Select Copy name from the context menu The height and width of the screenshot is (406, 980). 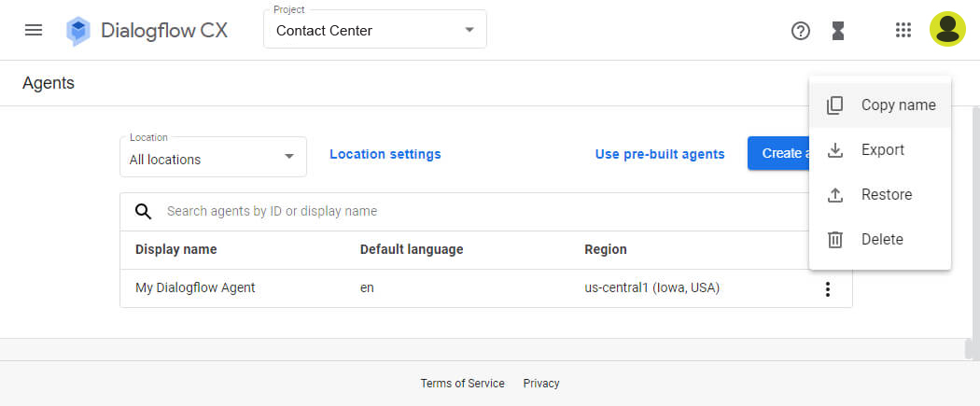tap(880, 105)
